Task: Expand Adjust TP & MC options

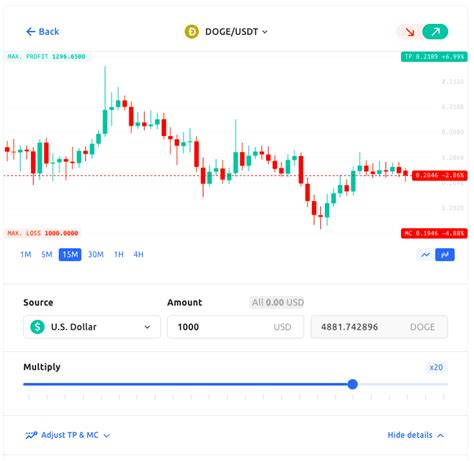Action: tap(68, 435)
